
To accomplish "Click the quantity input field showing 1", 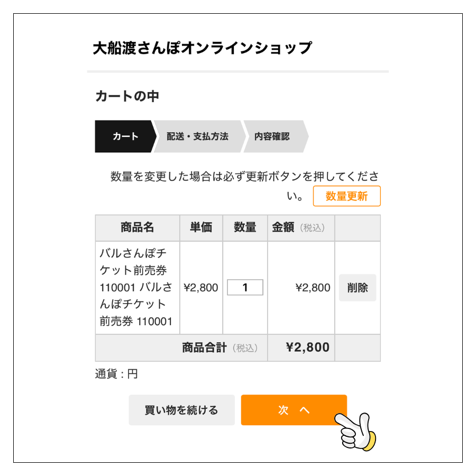I will coord(244,287).
